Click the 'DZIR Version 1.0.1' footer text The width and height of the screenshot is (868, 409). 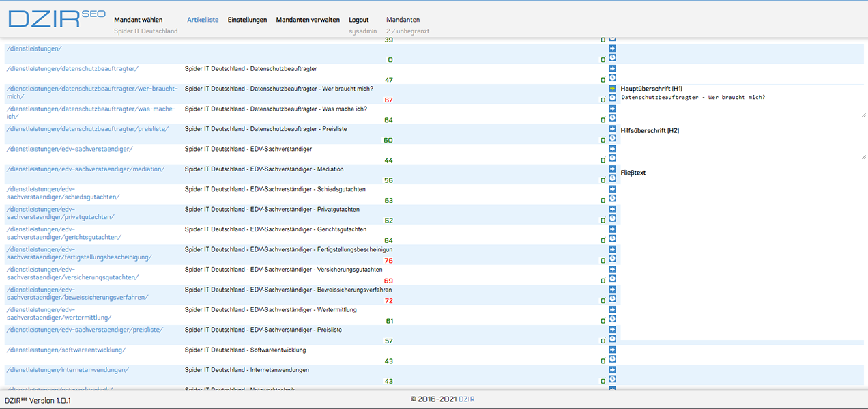[x=38, y=400]
